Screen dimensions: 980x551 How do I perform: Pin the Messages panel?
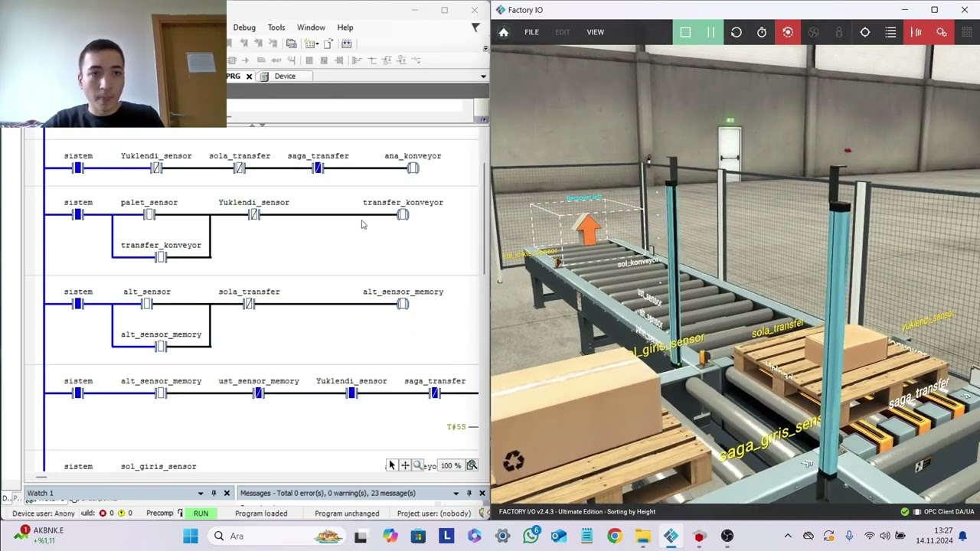469,494
